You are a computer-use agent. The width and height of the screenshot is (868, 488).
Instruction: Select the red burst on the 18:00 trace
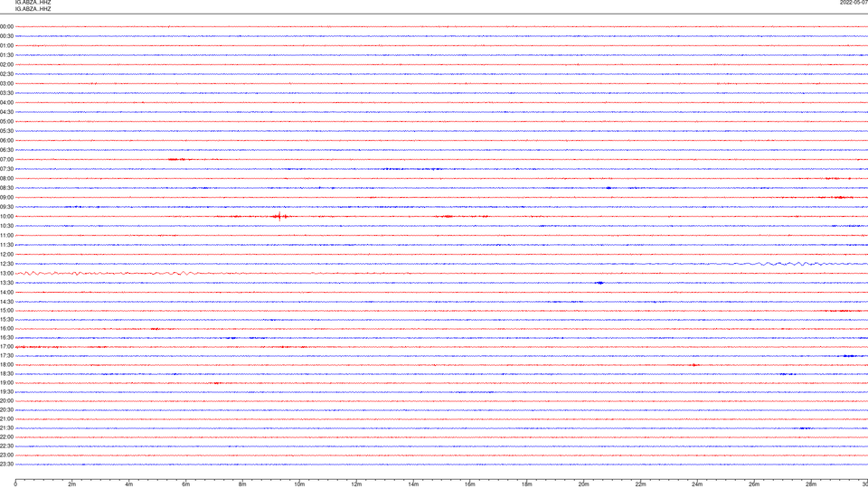point(694,364)
